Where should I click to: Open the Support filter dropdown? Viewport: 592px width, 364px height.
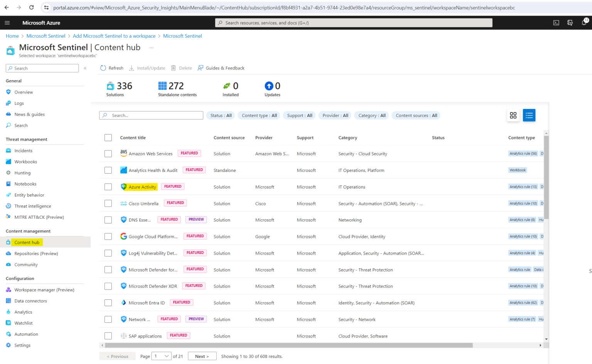299,116
